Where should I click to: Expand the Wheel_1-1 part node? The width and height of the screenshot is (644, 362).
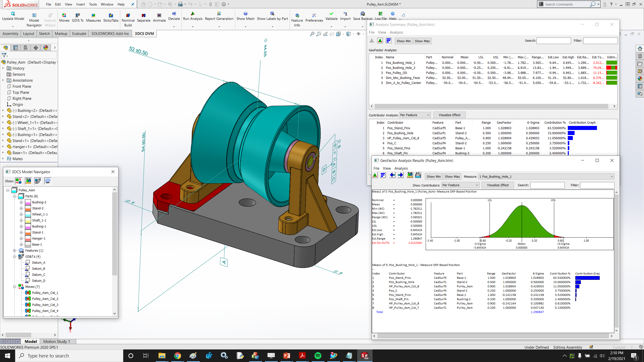pos(21,214)
